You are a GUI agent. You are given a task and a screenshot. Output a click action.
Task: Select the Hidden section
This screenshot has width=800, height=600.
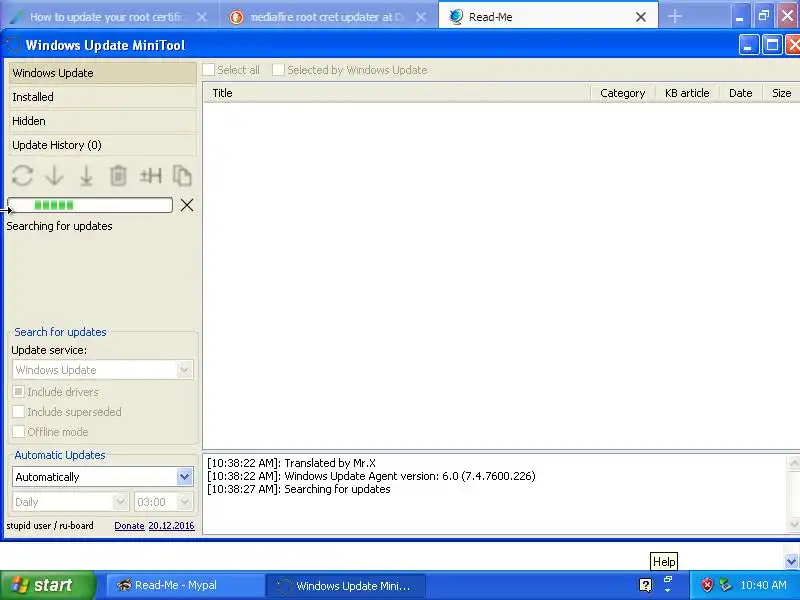coord(103,121)
